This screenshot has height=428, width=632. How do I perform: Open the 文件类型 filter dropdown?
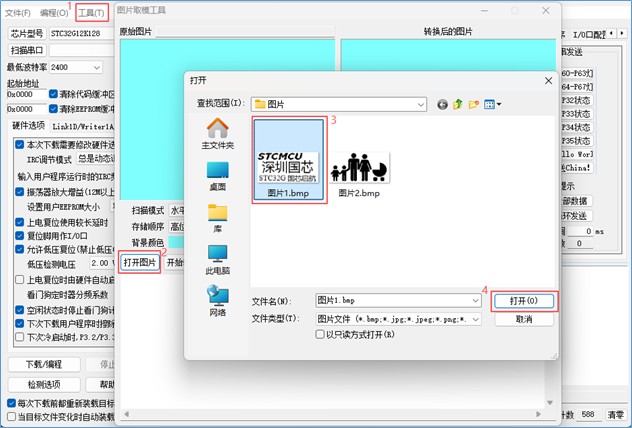(x=476, y=319)
